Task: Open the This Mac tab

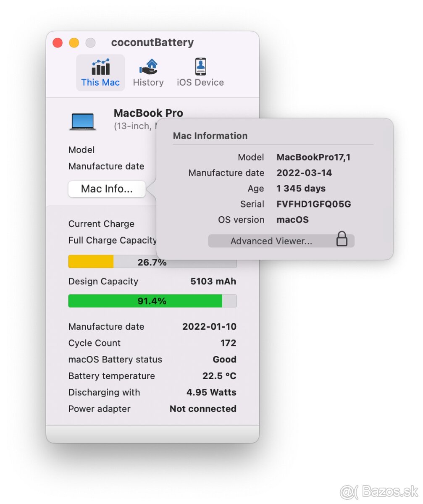Action: point(100,72)
